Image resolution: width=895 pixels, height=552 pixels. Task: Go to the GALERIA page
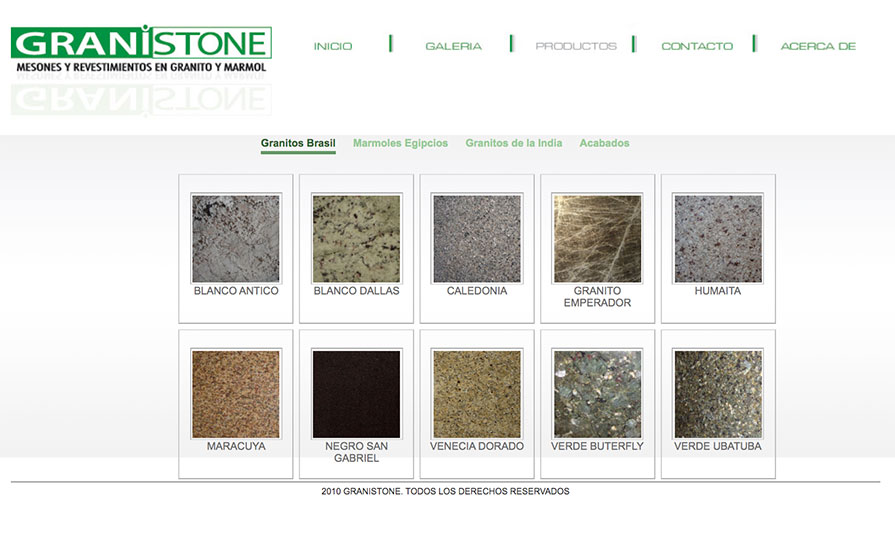(453, 46)
